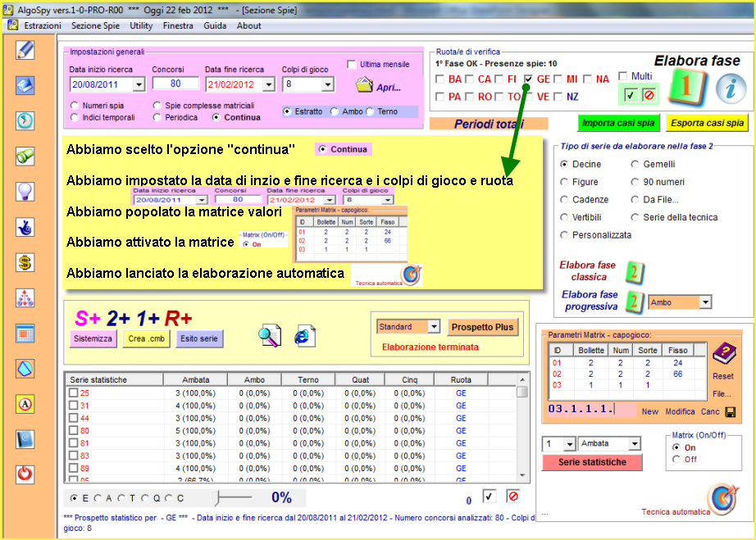
Task: Click red deselect icon under Multi
Action: [x=649, y=95]
